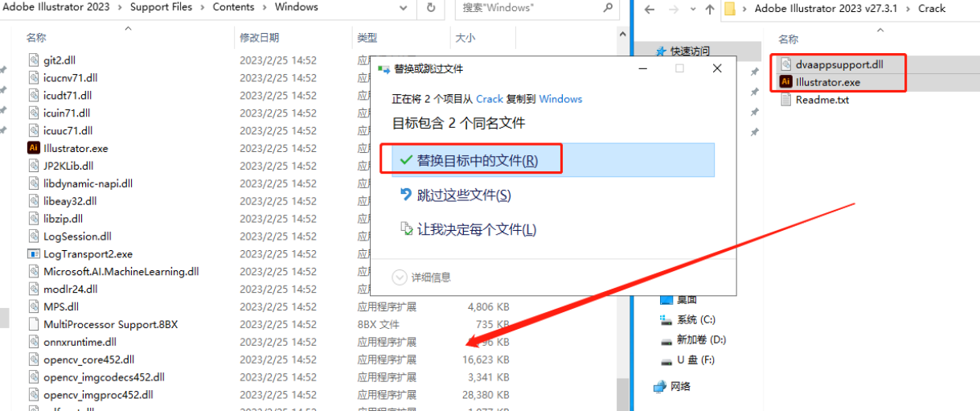Expand chevron after Contents breadcrumb
The height and width of the screenshot is (411, 980).
click(264, 7)
